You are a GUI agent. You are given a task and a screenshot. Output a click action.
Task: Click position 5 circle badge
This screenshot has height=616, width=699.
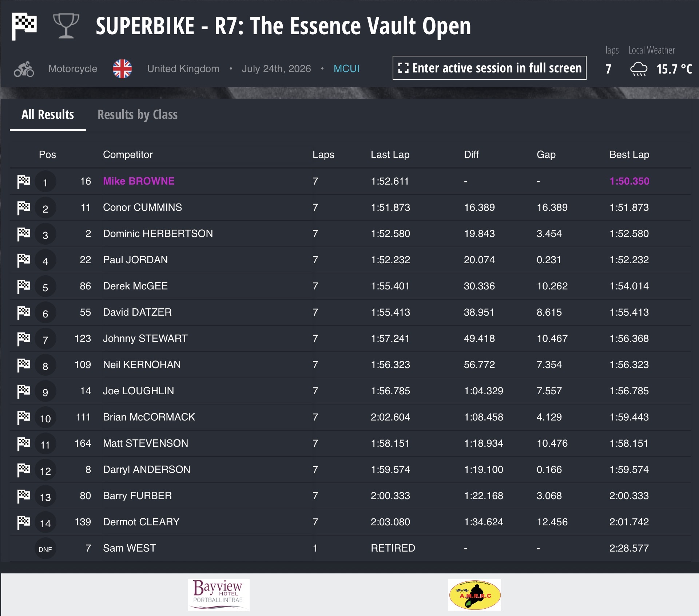coord(45,287)
